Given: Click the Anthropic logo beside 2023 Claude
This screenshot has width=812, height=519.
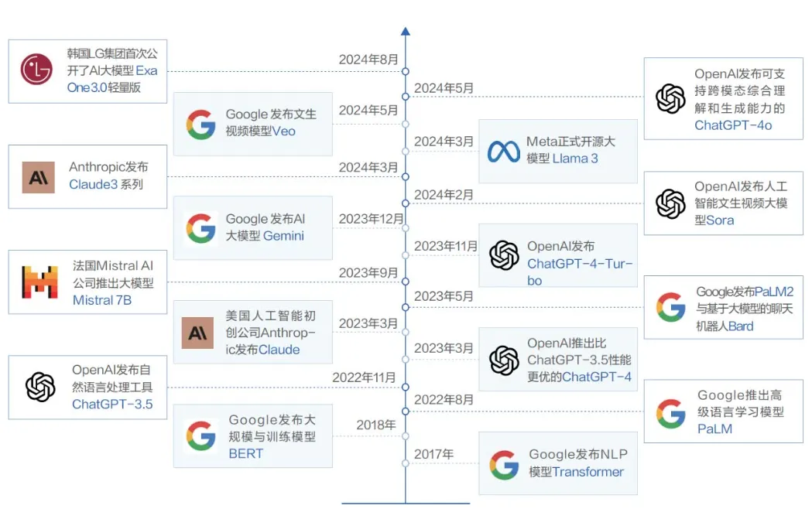Looking at the screenshot, I should click(197, 333).
